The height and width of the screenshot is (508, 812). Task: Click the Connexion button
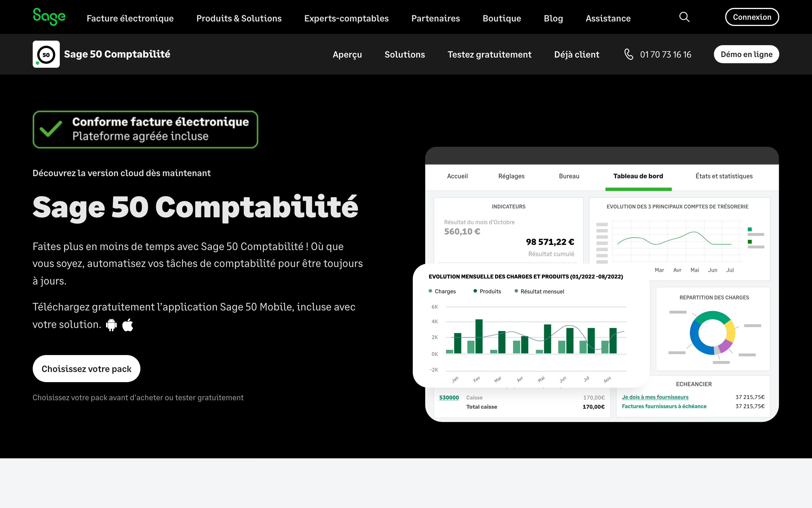point(752,17)
